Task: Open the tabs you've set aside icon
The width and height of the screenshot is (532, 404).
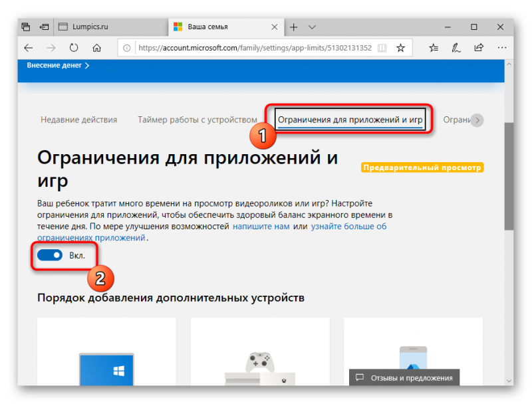Action: point(26,27)
